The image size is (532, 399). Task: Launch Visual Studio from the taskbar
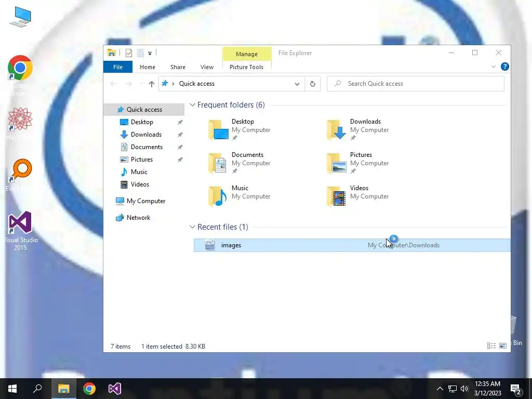coord(115,389)
